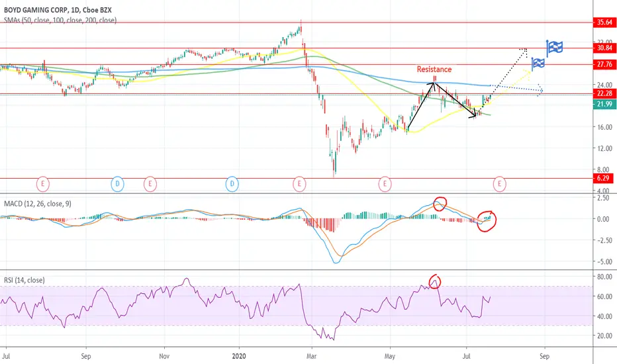The height and width of the screenshot is (364, 617).
Task: Click the 27.76 price line label
Action: tap(604, 65)
